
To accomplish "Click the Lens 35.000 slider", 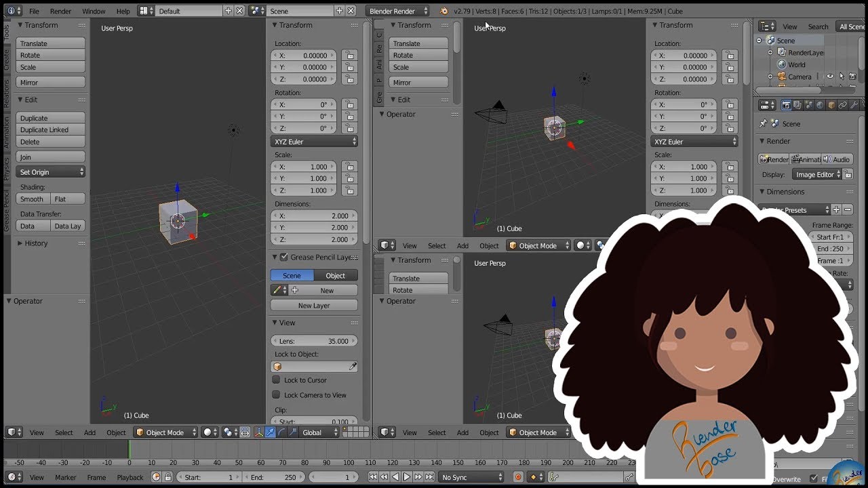I will pyautogui.click(x=314, y=341).
